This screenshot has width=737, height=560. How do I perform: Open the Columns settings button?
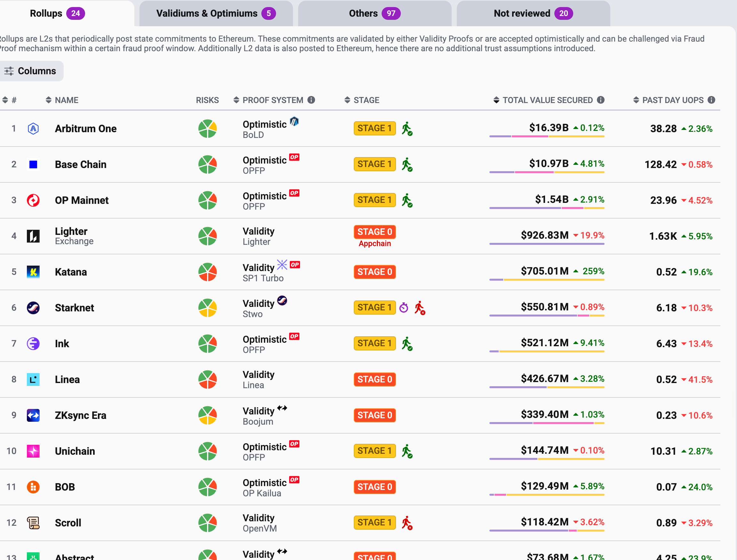pyautogui.click(x=31, y=71)
